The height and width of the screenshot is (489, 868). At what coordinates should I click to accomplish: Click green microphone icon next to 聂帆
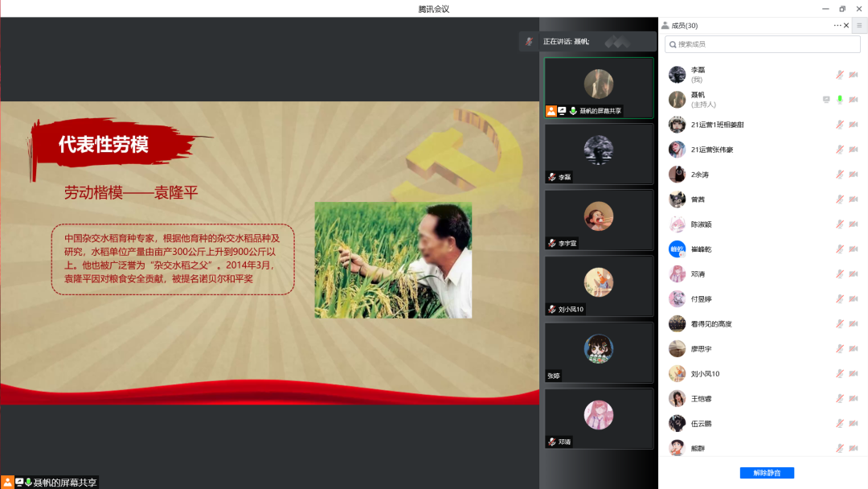tap(840, 100)
